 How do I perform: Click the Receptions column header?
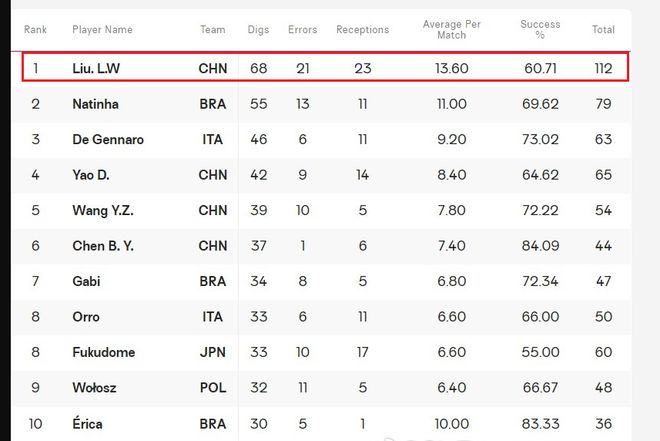tap(362, 30)
